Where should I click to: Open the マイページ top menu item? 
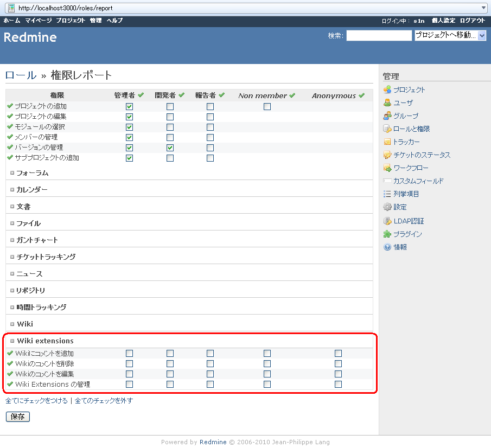[x=38, y=21]
